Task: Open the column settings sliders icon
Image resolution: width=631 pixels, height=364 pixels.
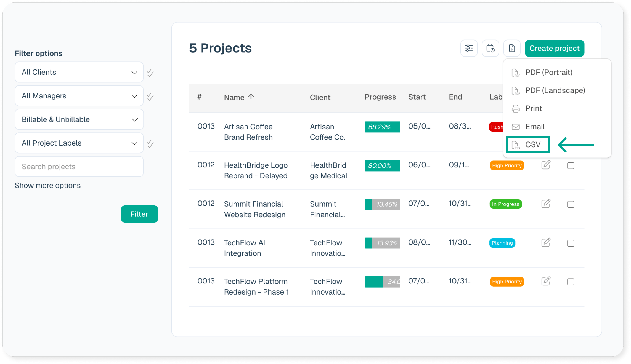Action: [x=469, y=48]
